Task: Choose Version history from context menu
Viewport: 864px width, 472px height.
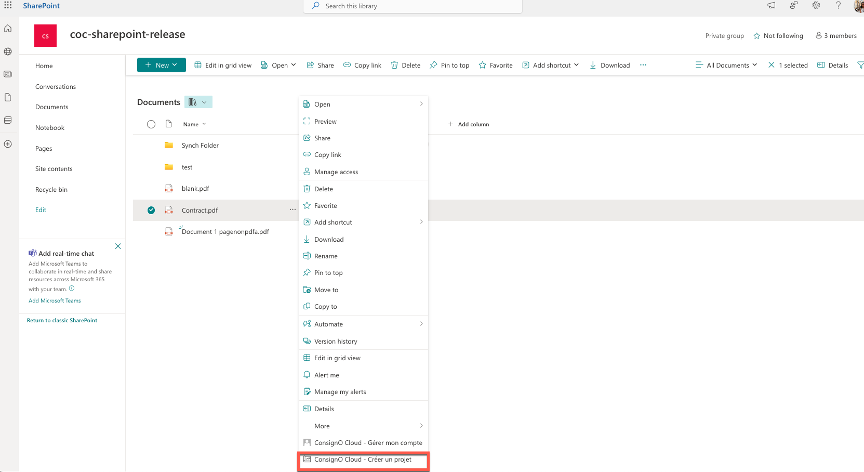Action: [x=335, y=341]
